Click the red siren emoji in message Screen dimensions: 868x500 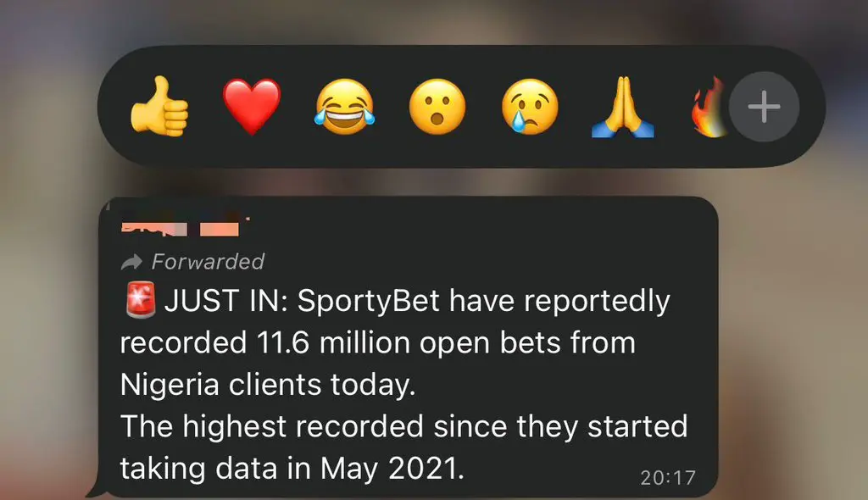click(141, 299)
